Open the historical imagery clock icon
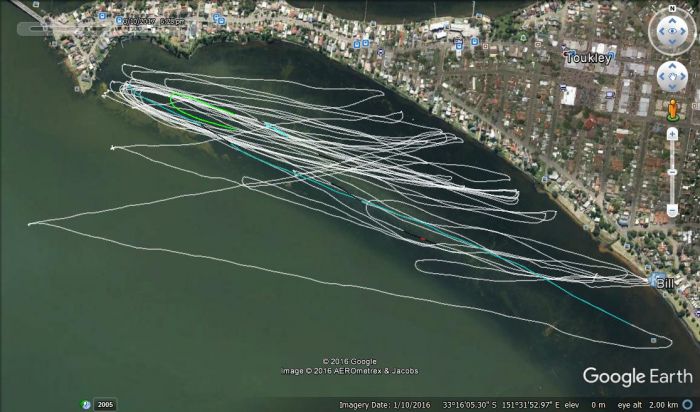The height and width of the screenshot is (412, 700). click(x=86, y=404)
